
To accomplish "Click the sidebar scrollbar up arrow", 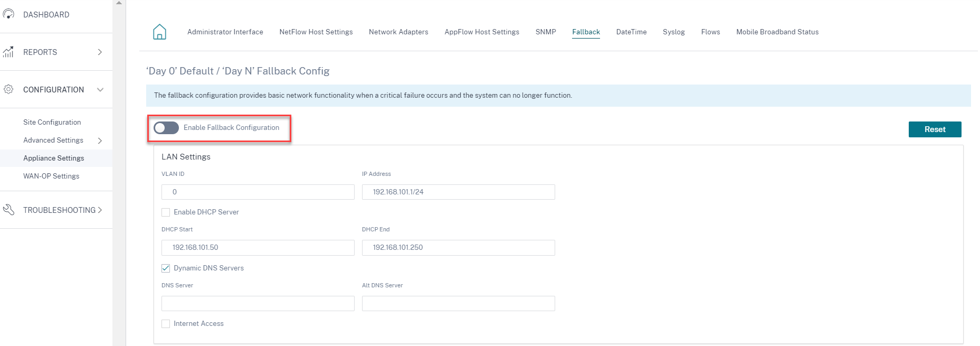I will [119, 3].
